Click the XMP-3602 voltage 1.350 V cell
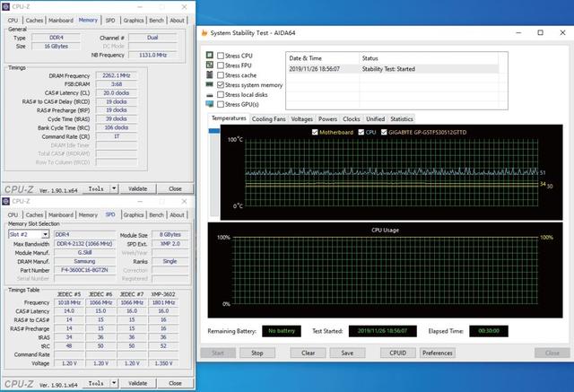This screenshot has height=392, width=574. point(163,363)
